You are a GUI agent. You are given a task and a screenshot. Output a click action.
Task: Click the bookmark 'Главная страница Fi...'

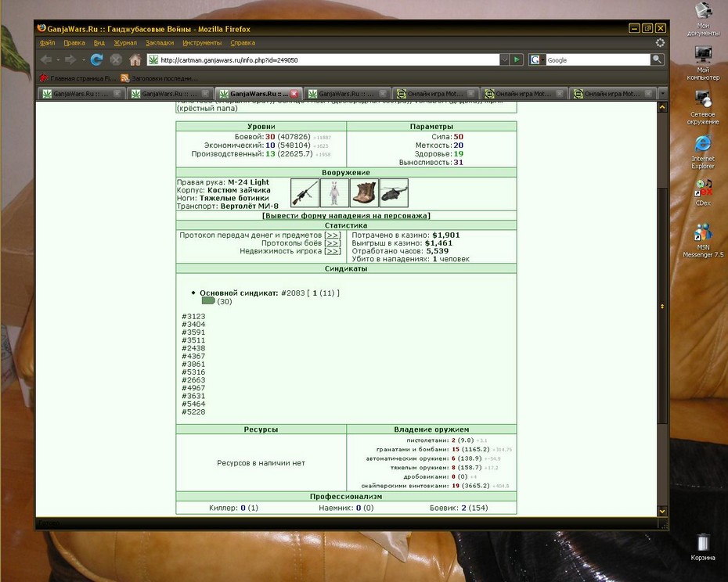click(77, 78)
